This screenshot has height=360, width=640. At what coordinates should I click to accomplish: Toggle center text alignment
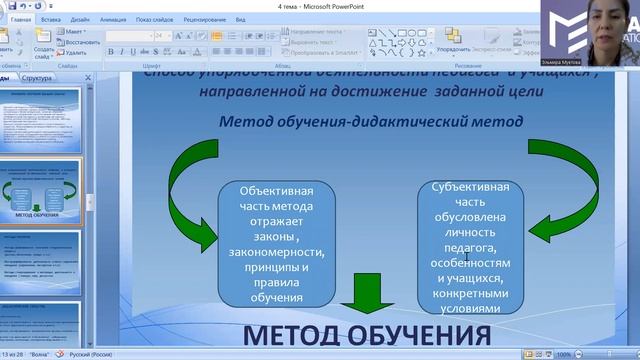pos(227,51)
